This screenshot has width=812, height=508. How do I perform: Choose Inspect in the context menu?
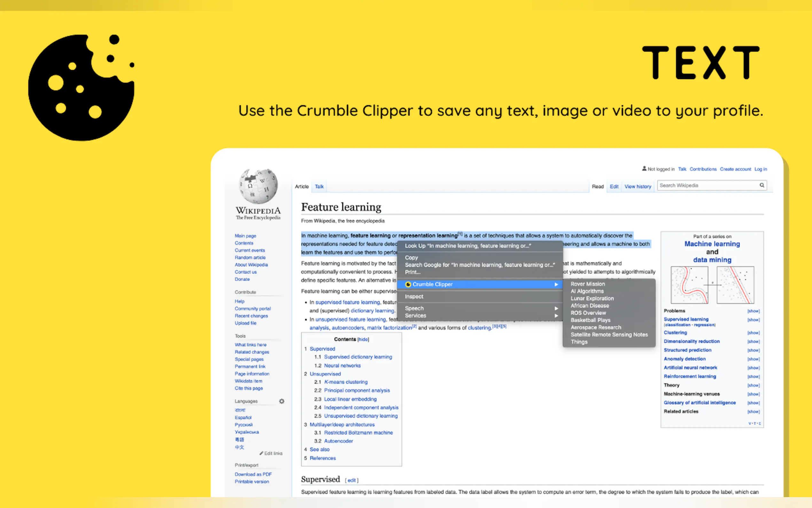(x=414, y=296)
